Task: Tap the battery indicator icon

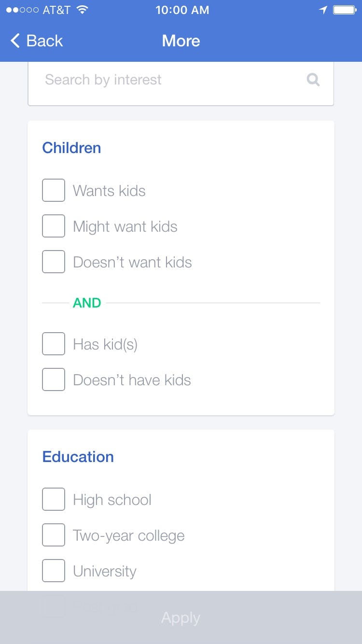Action: pyautogui.click(x=345, y=10)
